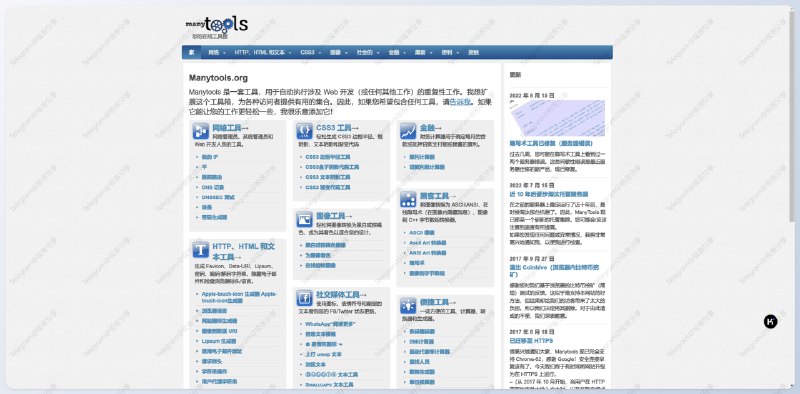The width and height of the screenshot is (800, 394).
Task: Open the CSS3盒子阴影代码工具 link
Action: [x=332, y=167]
